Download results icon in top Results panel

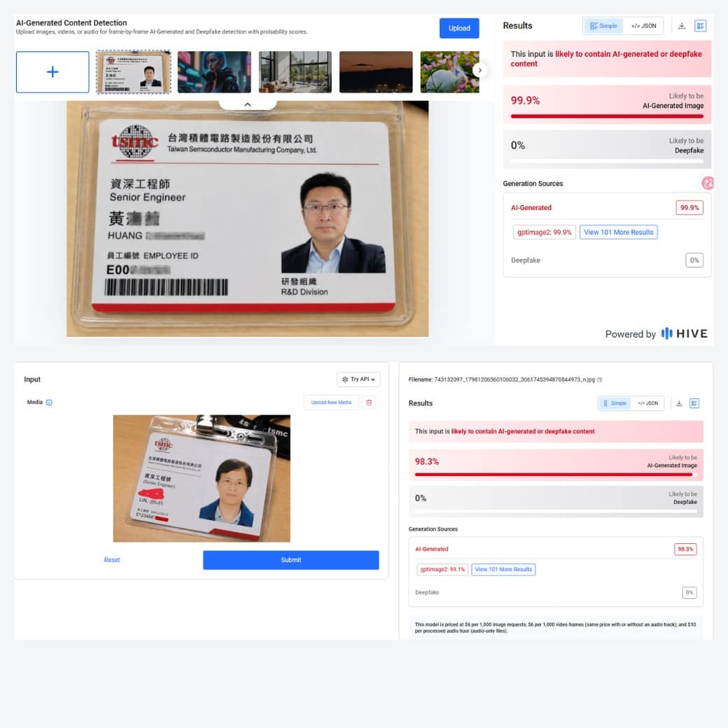tap(682, 26)
